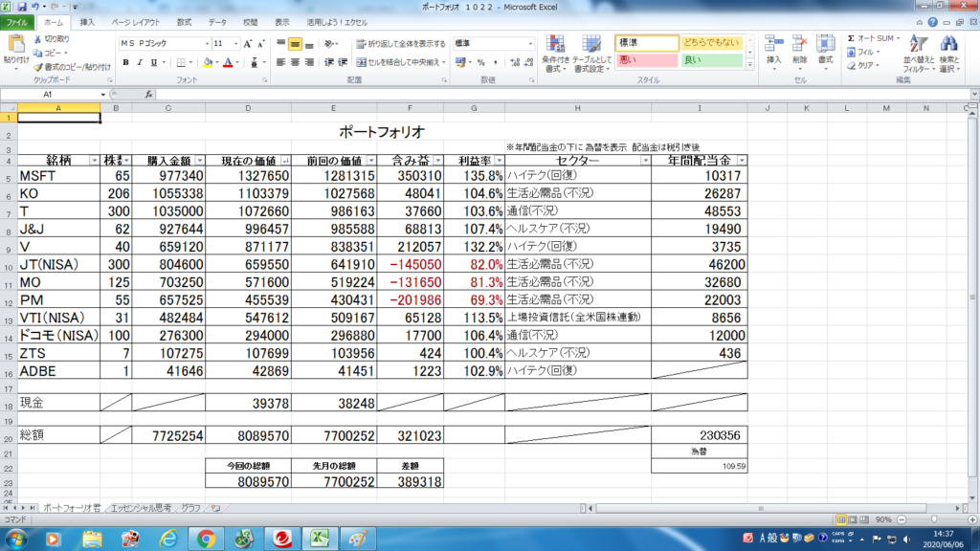Click Wrap Text (折り返して全体を表示する)

point(401,44)
